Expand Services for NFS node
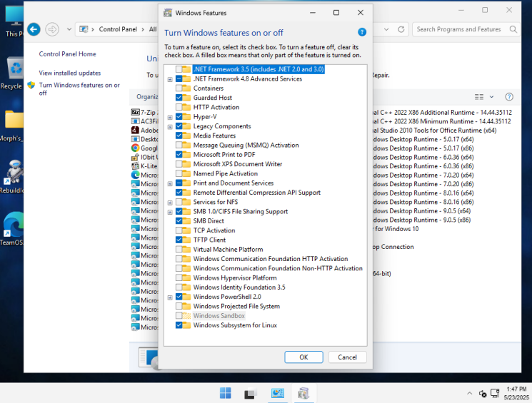 point(170,203)
